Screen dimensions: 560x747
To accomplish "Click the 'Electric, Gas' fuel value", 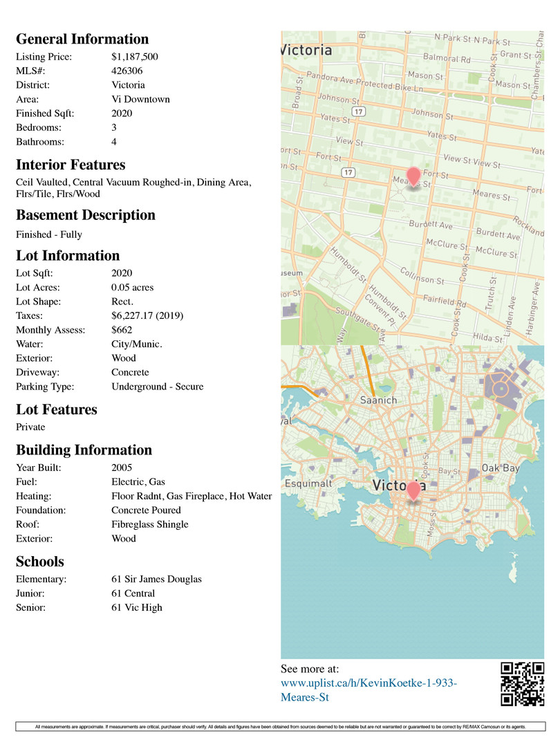I will pos(138,481).
